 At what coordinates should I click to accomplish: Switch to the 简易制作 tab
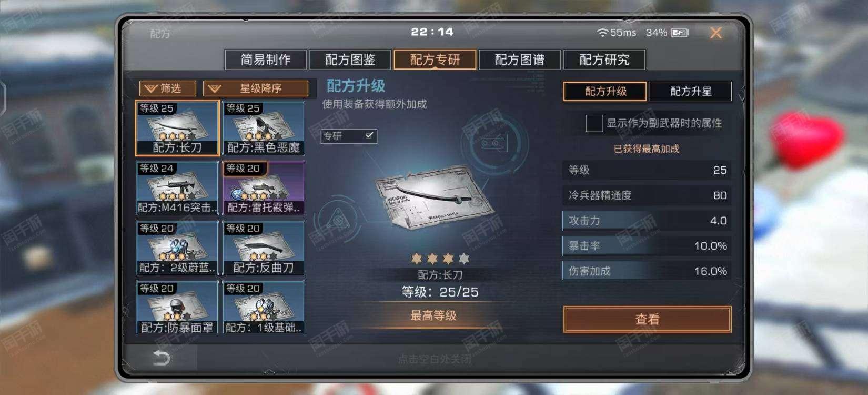point(266,60)
